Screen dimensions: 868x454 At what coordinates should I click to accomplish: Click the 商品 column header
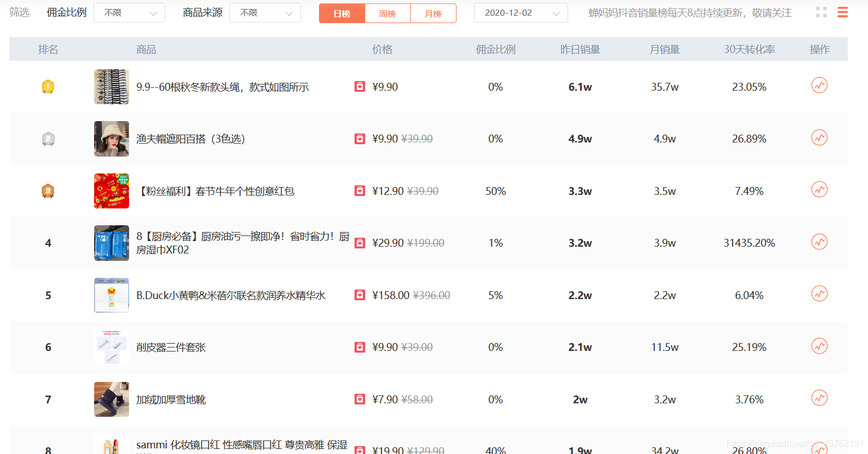146,50
